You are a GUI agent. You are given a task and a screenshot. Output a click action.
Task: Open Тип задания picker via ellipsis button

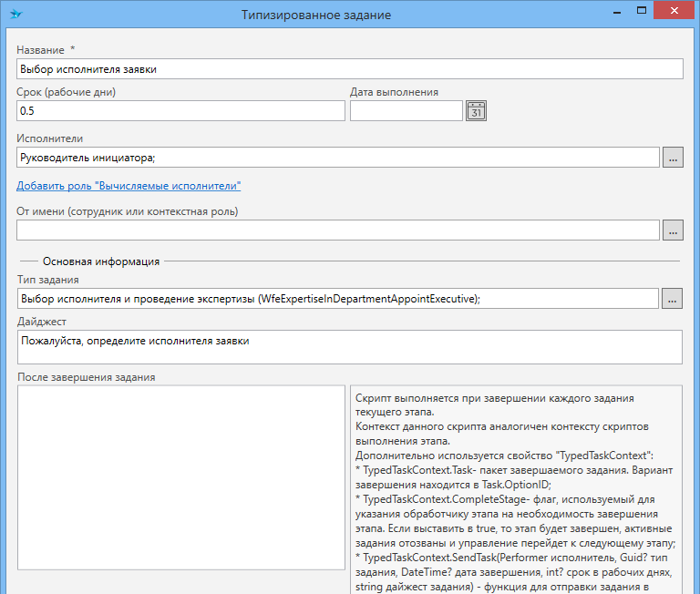(x=672, y=298)
